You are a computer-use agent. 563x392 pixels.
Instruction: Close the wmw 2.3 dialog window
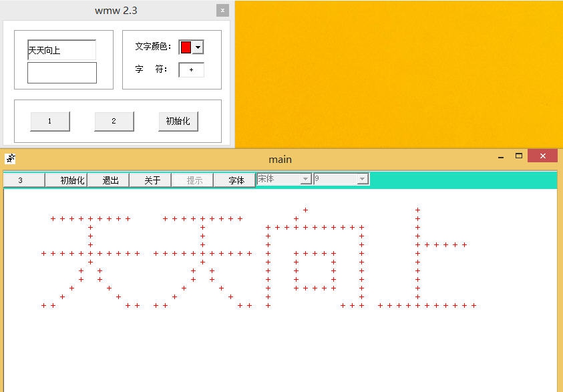(222, 10)
